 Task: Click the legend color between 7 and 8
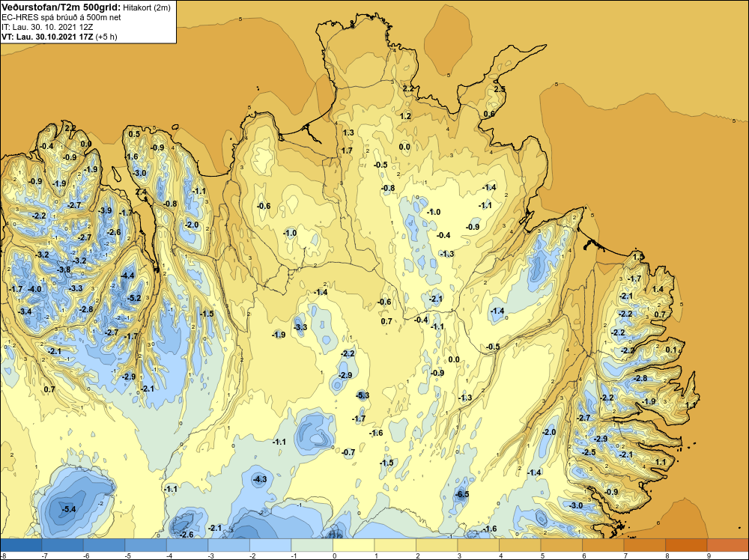[644, 545]
